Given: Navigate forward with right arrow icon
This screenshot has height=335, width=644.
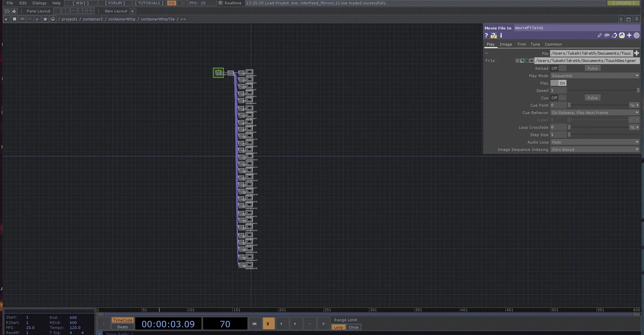Looking at the screenshot, I should 30,19.
